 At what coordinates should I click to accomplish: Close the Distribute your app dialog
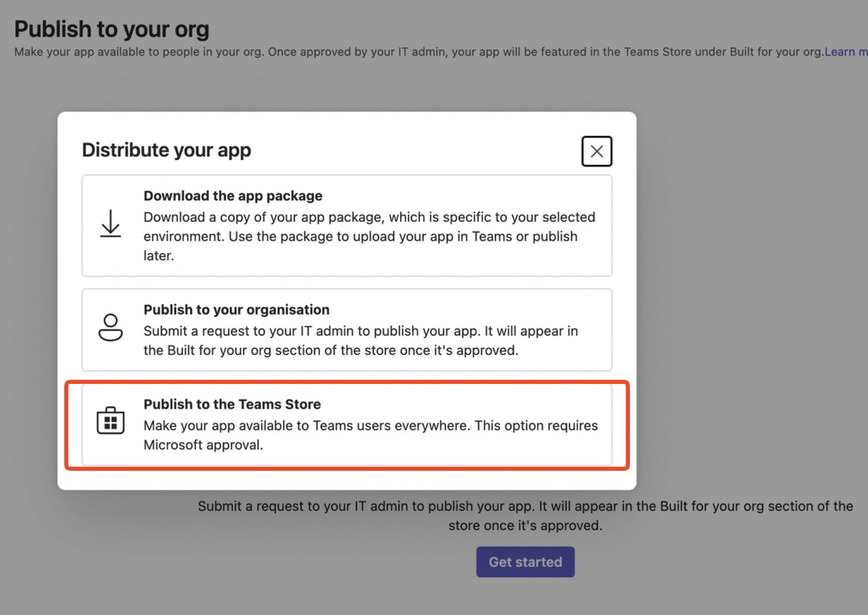point(597,151)
